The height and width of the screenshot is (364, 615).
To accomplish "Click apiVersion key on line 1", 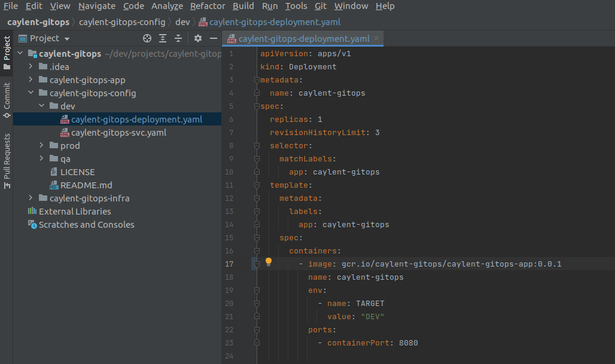I will tap(284, 54).
